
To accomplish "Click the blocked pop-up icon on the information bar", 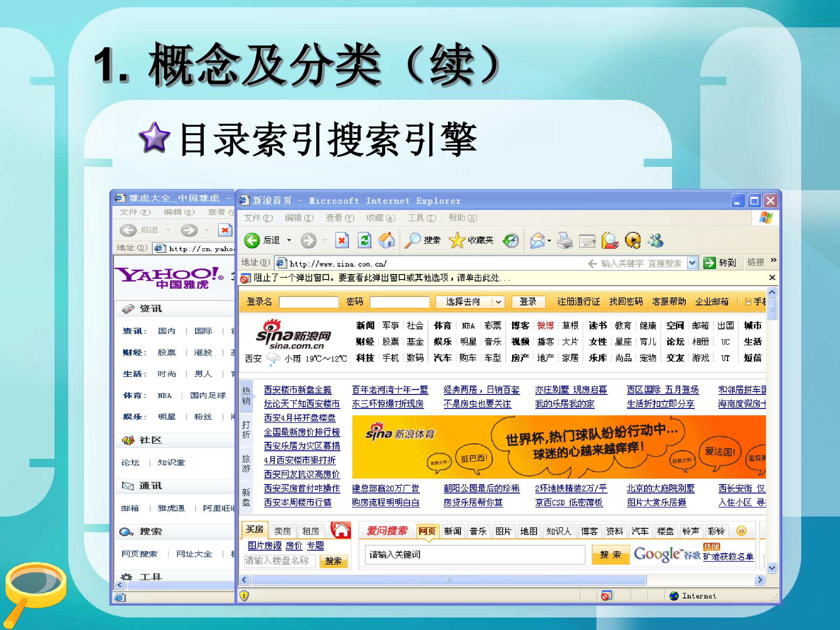I will pos(245,278).
